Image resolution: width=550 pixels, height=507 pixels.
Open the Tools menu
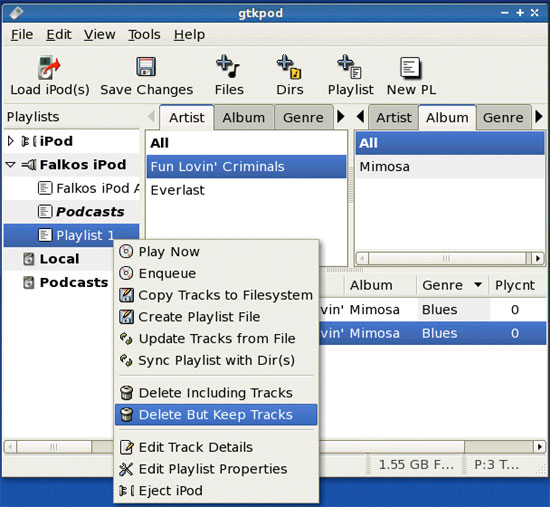(x=144, y=34)
